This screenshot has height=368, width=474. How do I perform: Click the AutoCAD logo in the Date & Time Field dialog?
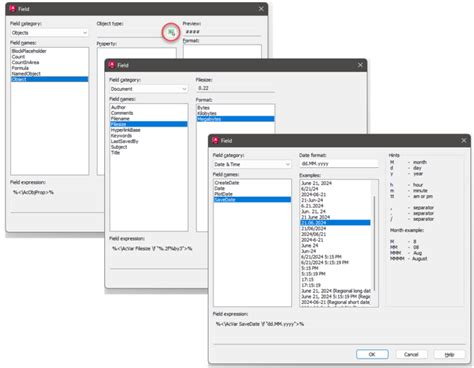tap(215, 140)
